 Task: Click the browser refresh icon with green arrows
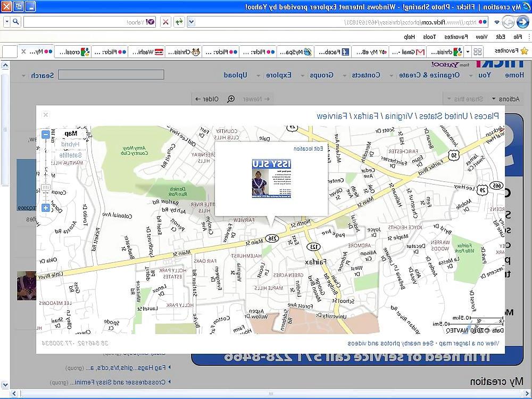point(179,22)
